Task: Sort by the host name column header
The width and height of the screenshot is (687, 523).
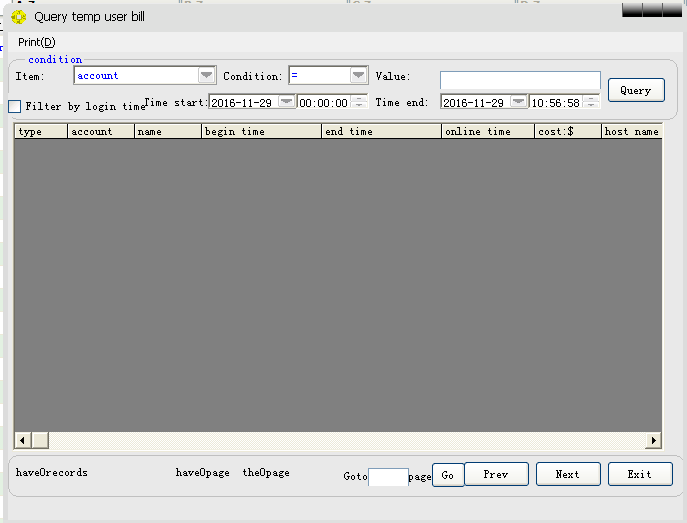Action: (x=631, y=131)
